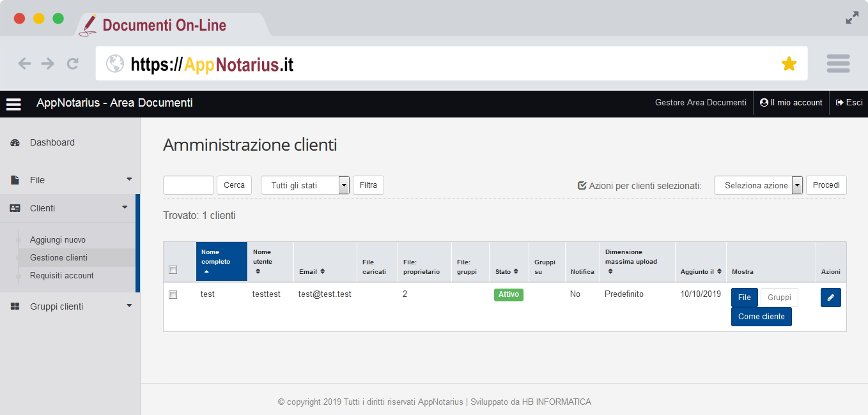Viewport: 868px width, 415px height.
Task: Click 'Il mio account' link in header
Action: 791,103
